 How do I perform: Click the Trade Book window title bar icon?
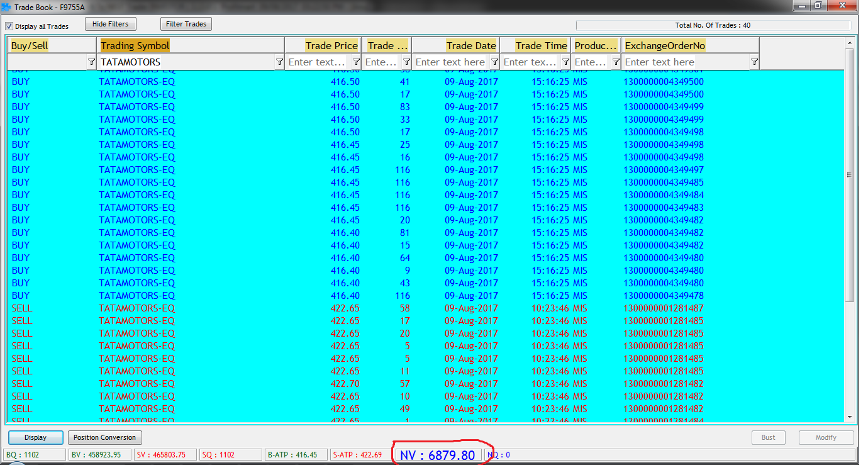pos(6,6)
